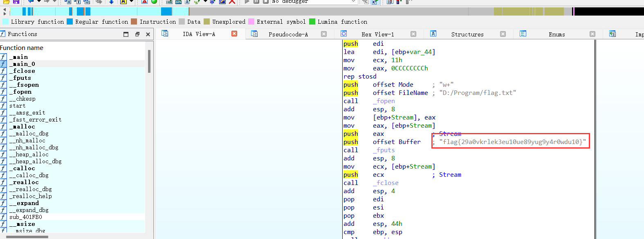Click the _fputs call target in disassembly
Image resolution: width=644 pixels, height=239 pixels.
point(384,150)
